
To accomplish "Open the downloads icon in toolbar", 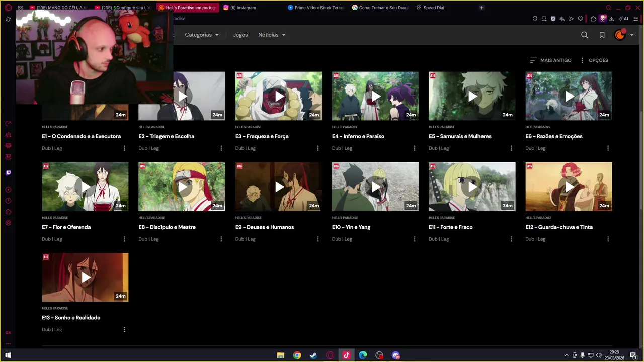I will tap(611, 19).
